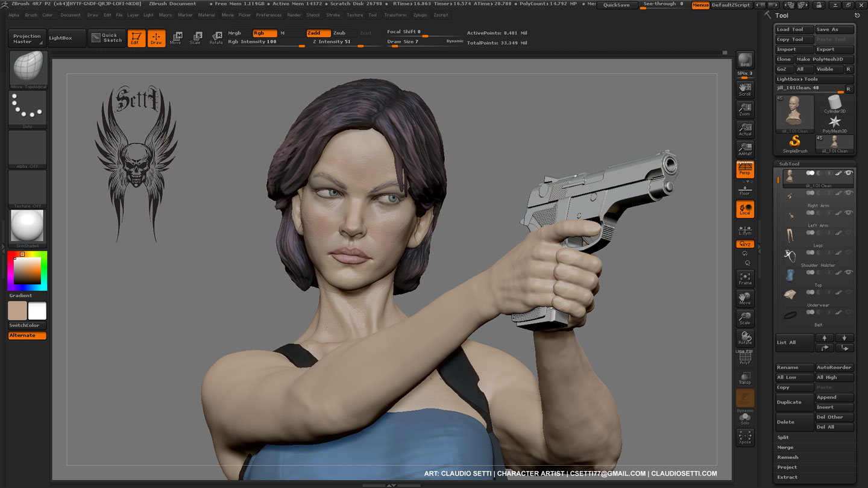This screenshot has height=488, width=868.
Task: Open the Alpha Off selector
Action: (28, 149)
